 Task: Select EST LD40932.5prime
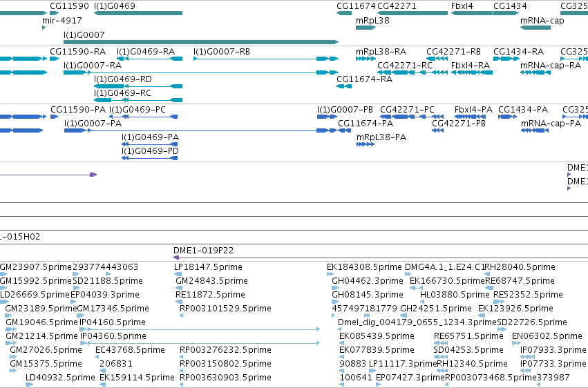[x=29, y=385]
